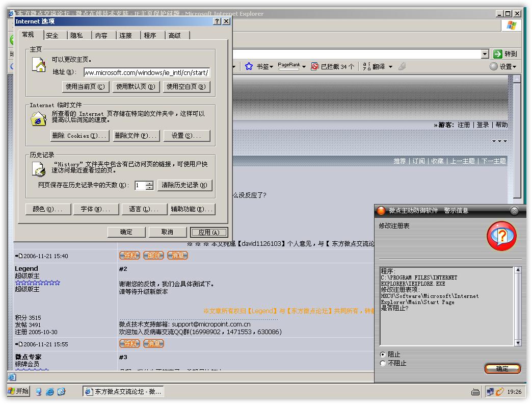Click the 删除文件 button
The height and width of the screenshot is (404, 532).
136,136
